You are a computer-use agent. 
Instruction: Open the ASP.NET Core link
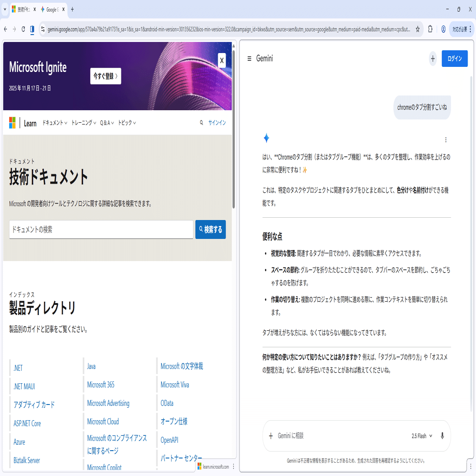click(27, 423)
